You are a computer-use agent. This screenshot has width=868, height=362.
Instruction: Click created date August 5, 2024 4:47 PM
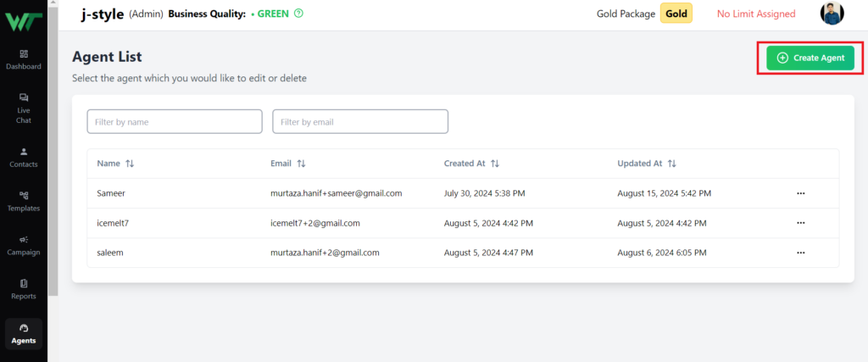[x=488, y=253]
